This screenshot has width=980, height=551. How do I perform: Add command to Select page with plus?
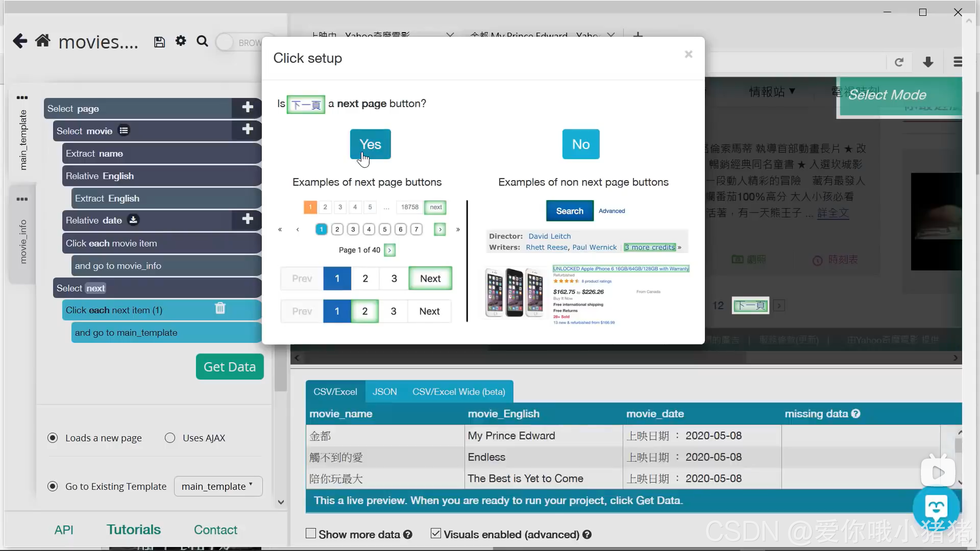pyautogui.click(x=248, y=108)
